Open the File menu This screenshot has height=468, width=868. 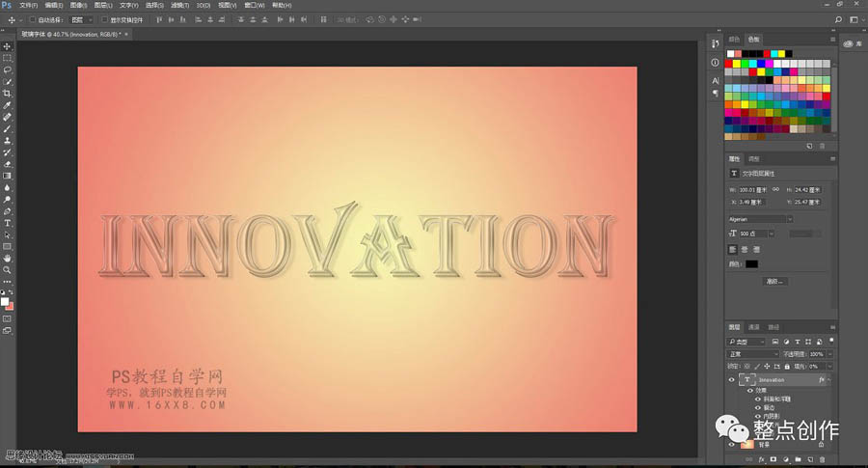[x=28, y=5]
